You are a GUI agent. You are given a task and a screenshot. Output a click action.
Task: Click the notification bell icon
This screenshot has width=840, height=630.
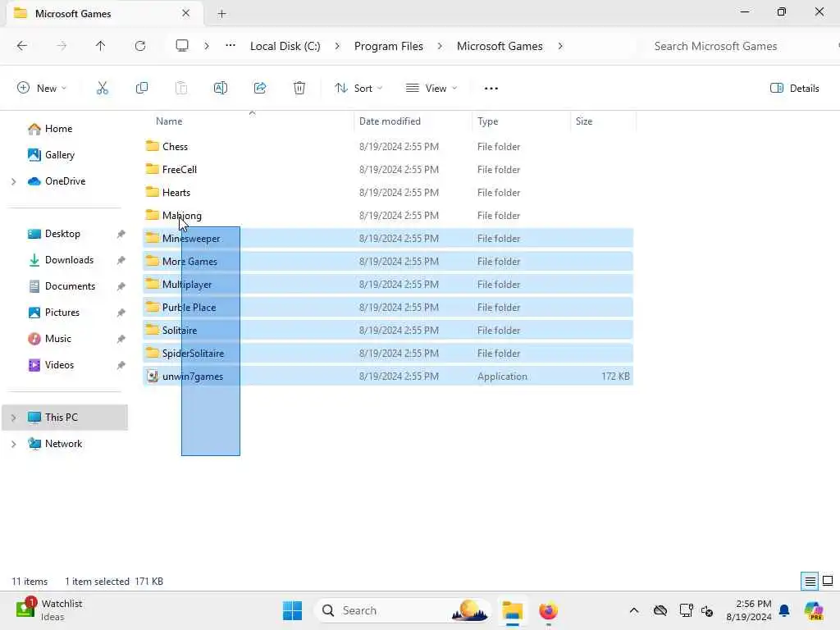(x=784, y=610)
